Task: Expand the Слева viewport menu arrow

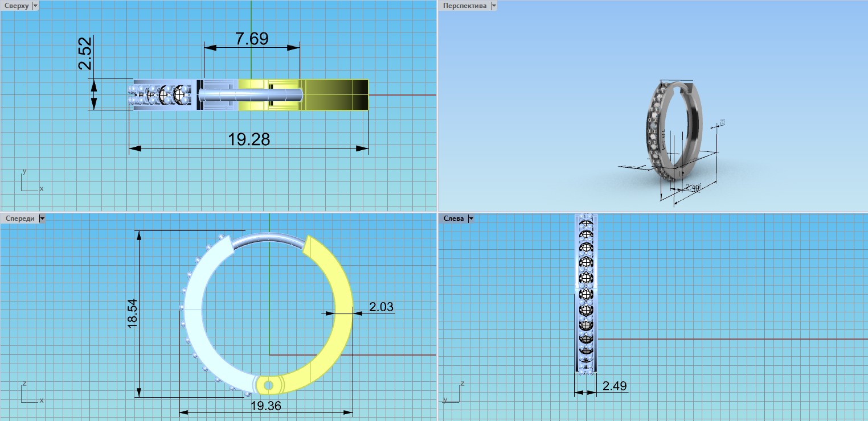Action: (470, 218)
